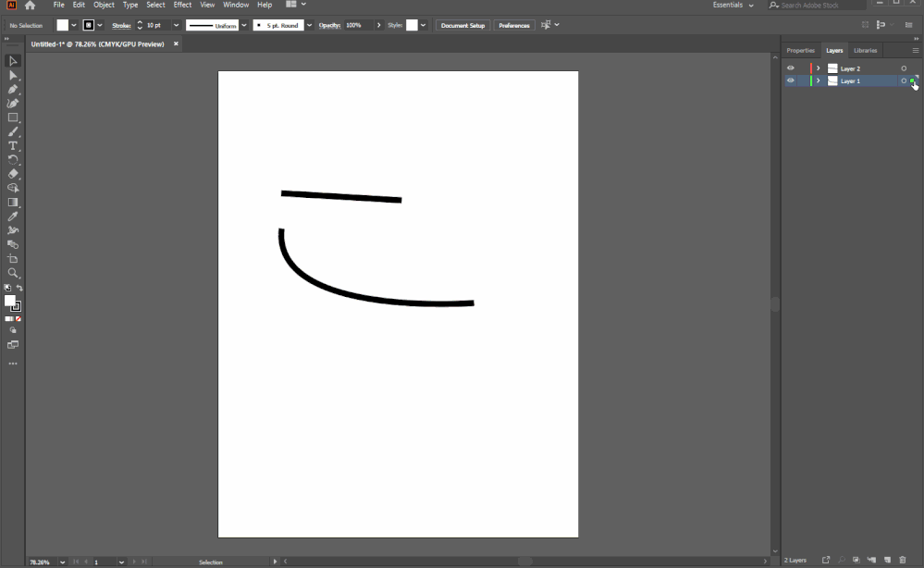Toggle visibility of Layer 1
This screenshot has width=924, height=568.
click(791, 80)
